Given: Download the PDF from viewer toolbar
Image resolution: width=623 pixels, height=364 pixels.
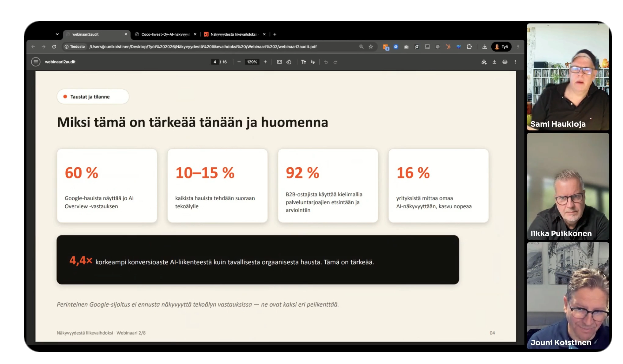Looking at the screenshot, I should coord(494,62).
